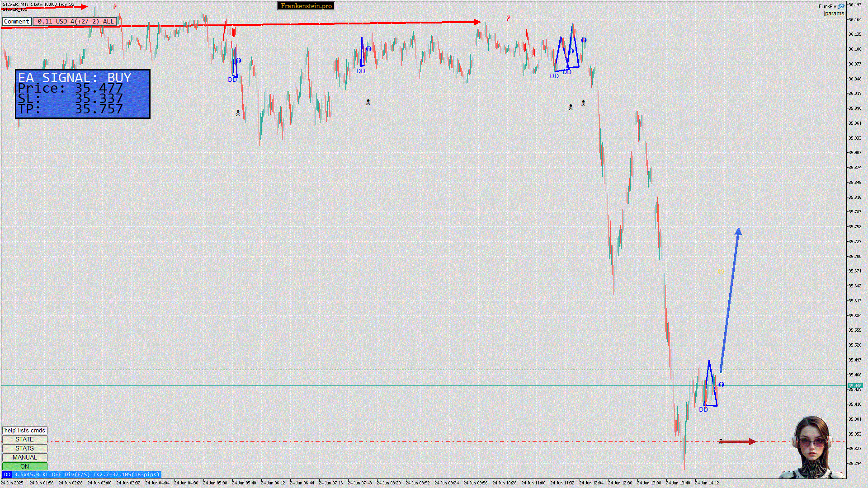Viewport: 868px width, 488px height.
Task: Toggle the MANUAL mode button
Action: coord(24,457)
